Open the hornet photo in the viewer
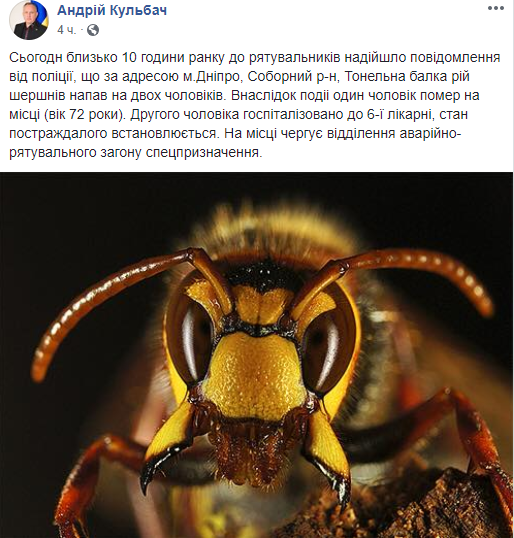The width and height of the screenshot is (514, 538). click(x=256, y=355)
